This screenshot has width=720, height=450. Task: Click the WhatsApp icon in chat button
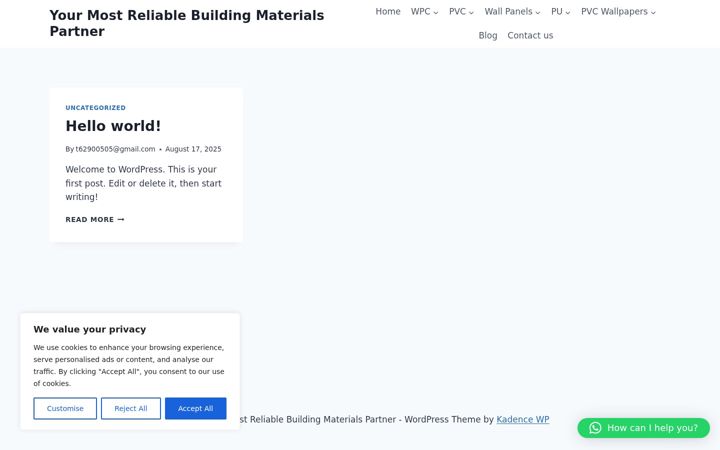(x=595, y=428)
